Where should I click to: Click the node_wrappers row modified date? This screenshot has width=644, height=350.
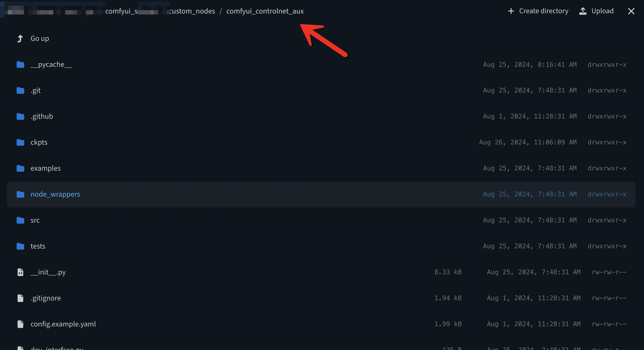[x=530, y=194]
